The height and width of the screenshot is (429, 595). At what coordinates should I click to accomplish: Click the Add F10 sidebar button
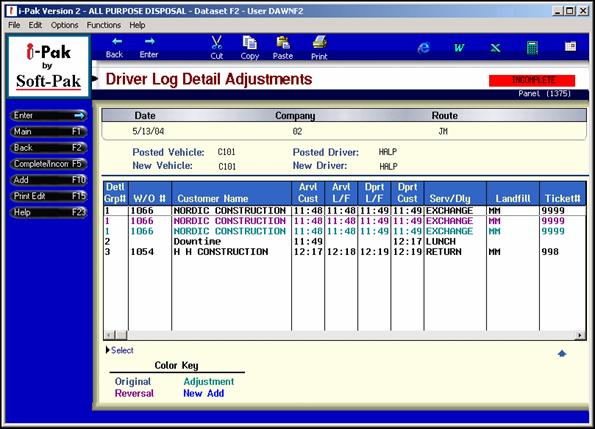click(48, 180)
